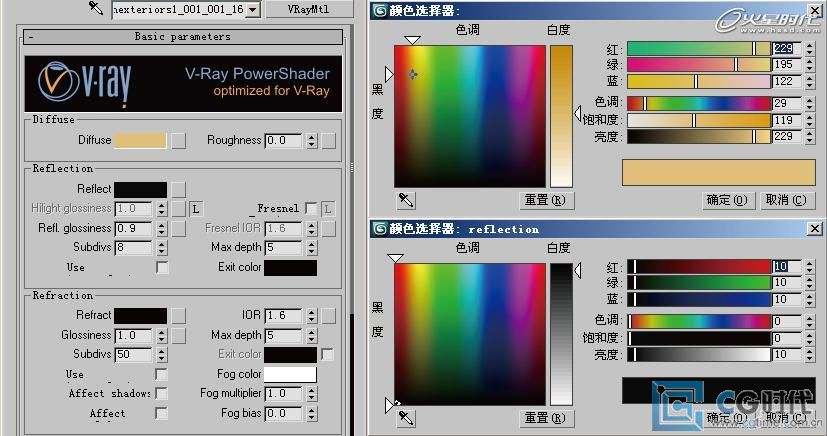Viewport: 827px width, 436px height.
Task: Click whiteness strip in top color selector
Action: tap(561, 116)
